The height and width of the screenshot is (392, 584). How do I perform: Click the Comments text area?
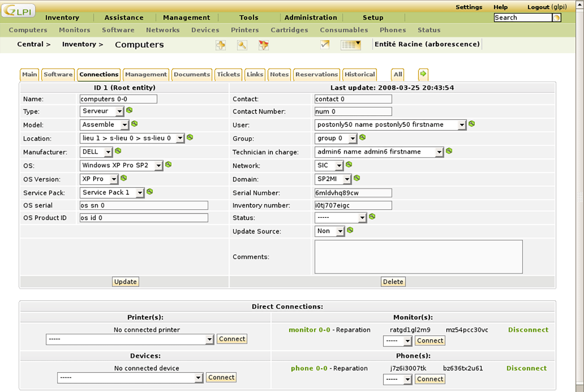click(x=418, y=257)
